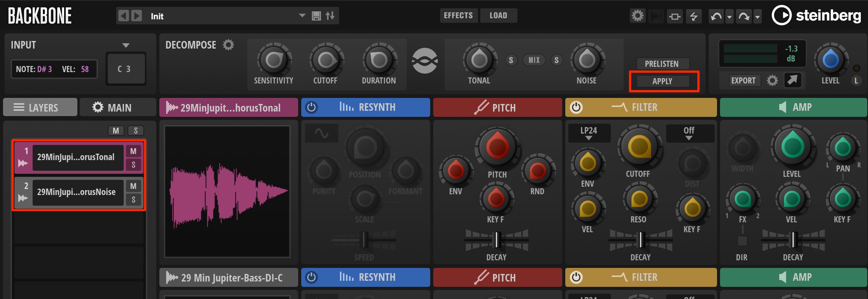Click the redo arrow icon
The width and height of the screenshot is (868, 299).
744,16
